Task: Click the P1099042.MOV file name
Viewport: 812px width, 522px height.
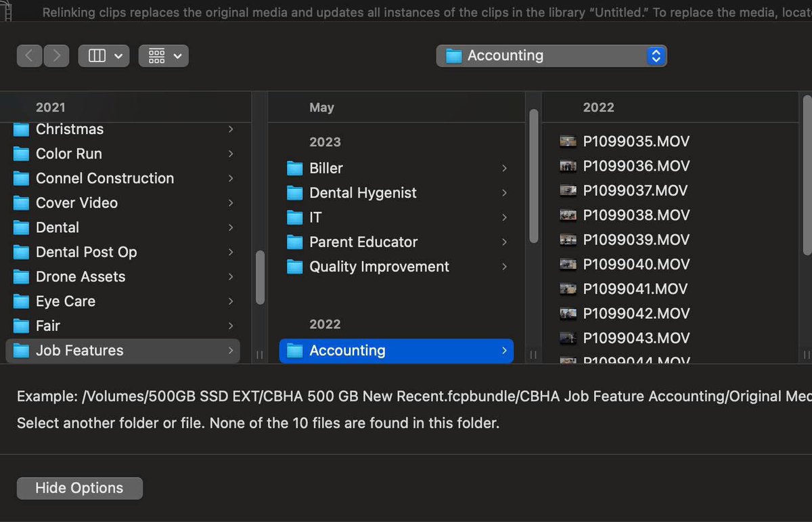Action: click(x=636, y=313)
